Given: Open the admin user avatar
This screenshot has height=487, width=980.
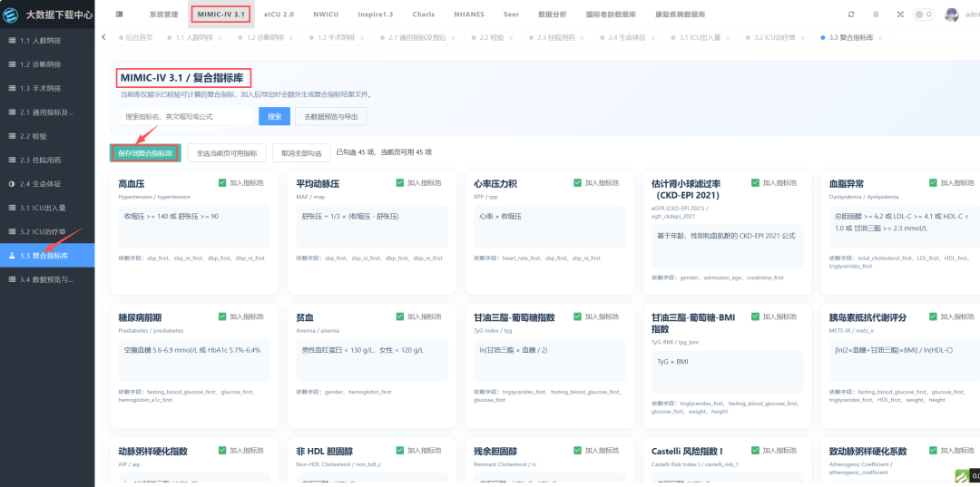Looking at the screenshot, I should [x=951, y=15].
